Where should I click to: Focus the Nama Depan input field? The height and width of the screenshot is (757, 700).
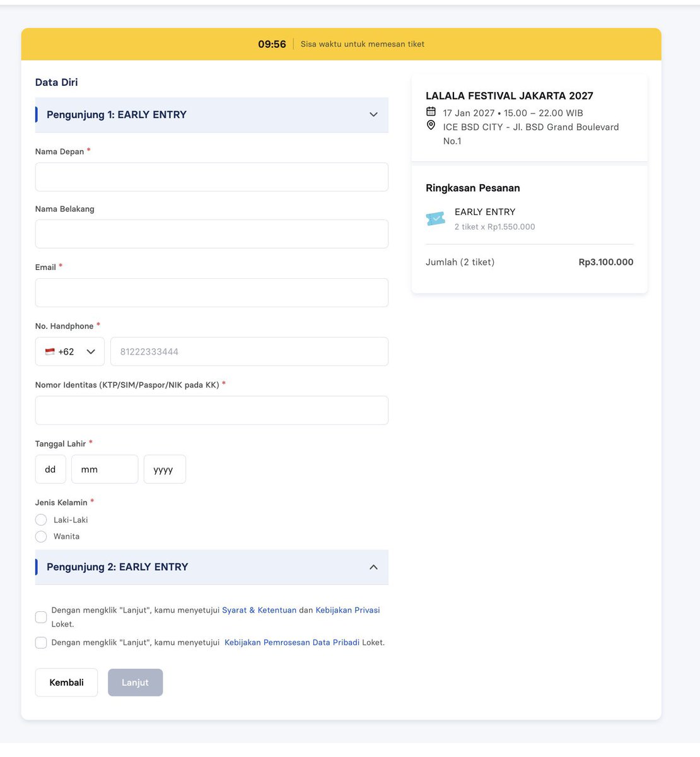[x=212, y=177]
